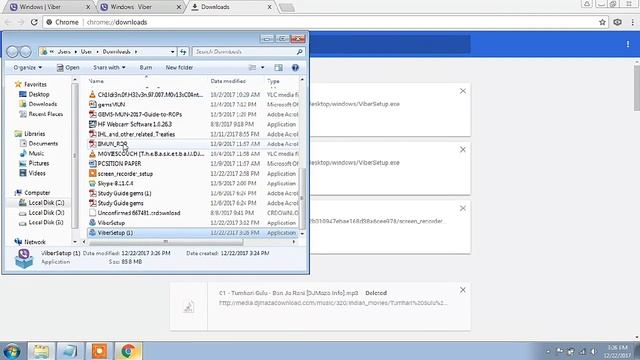Select the gemsMUN Word file icon
Viewport: 640px width, 360px height.
click(x=93, y=104)
